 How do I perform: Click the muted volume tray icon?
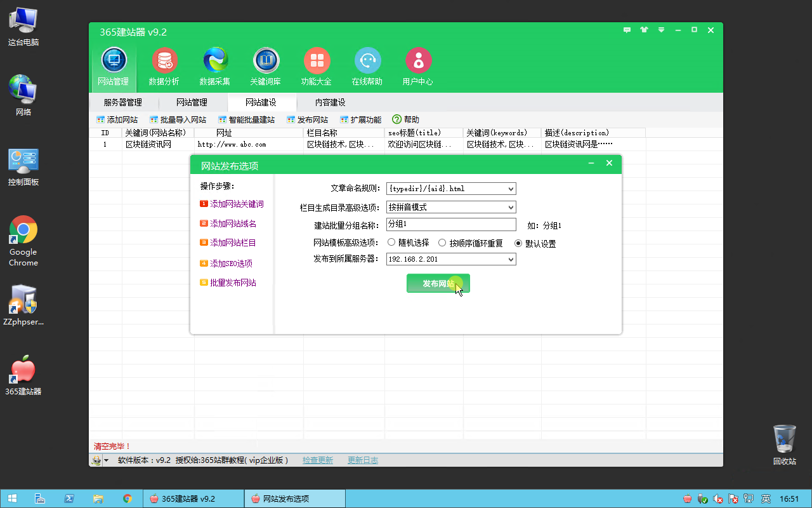(717, 498)
